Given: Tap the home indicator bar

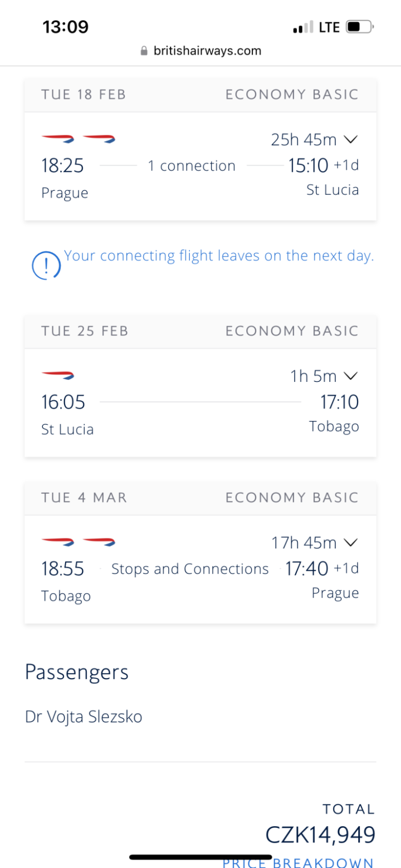Looking at the screenshot, I should [200, 857].
